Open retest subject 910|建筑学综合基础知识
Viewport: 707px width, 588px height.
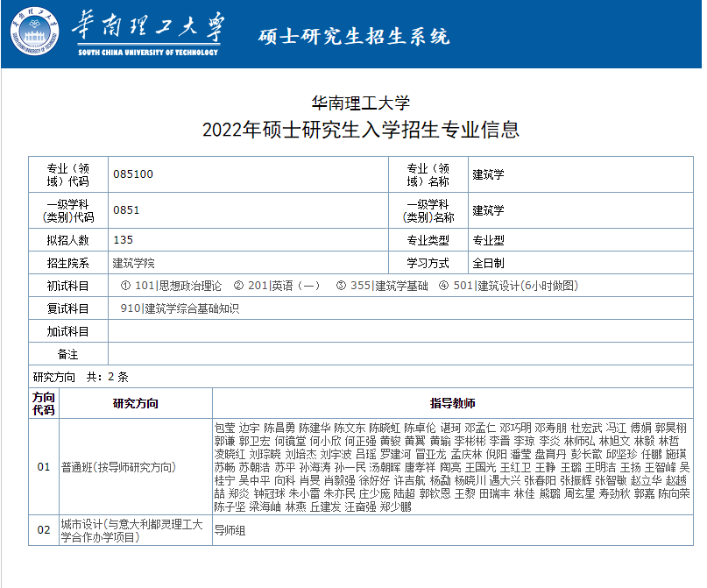(180, 308)
